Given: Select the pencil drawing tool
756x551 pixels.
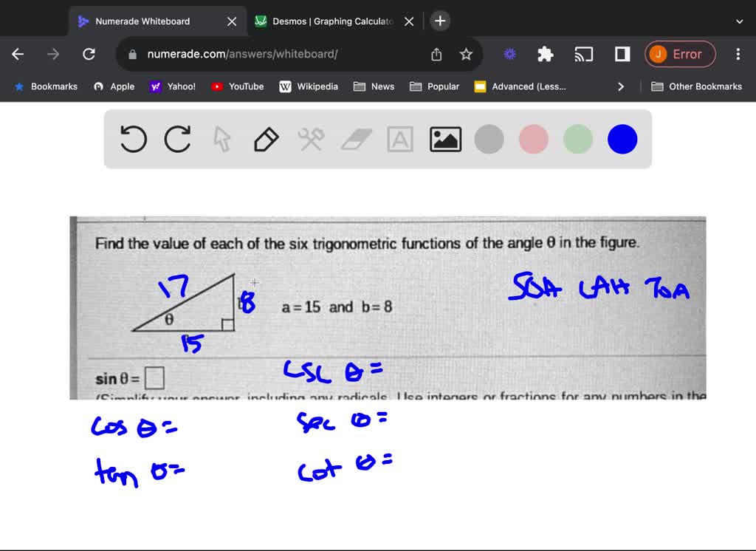Looking at the screenshot, I should 266,139.
